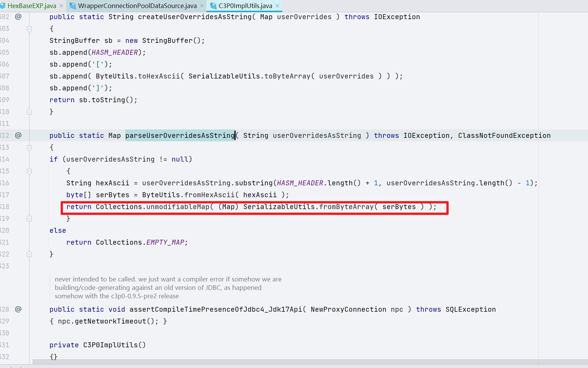Viewport: 588px width, 368px height.
Task: Close the C3P0ImplUtils.java tab
Action: tap(277, 6)
